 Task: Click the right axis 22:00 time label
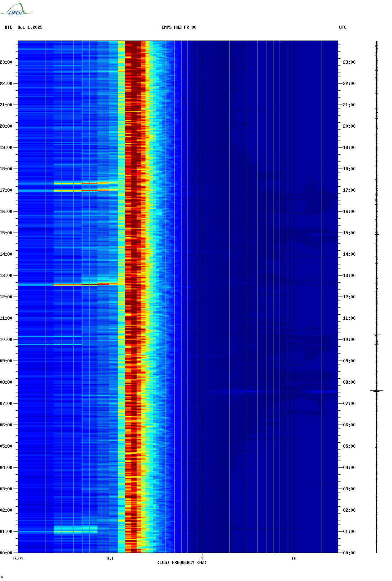(349, 84)
